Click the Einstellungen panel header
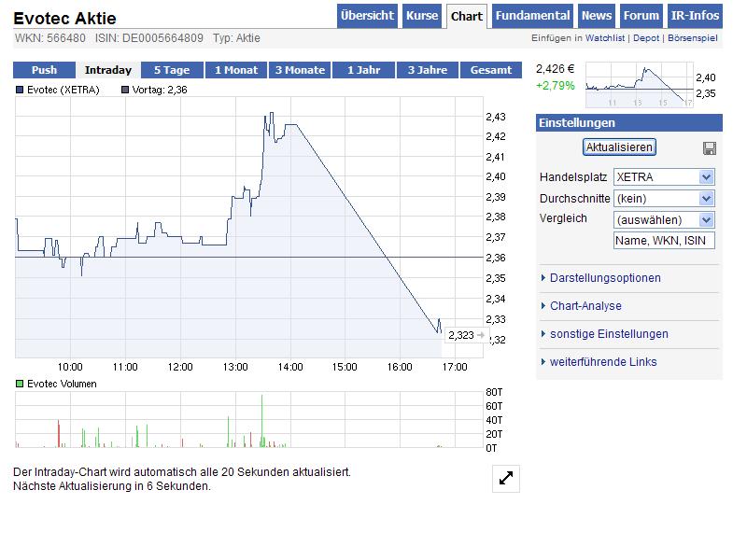747x560 pixels. [x=628, y=123]
